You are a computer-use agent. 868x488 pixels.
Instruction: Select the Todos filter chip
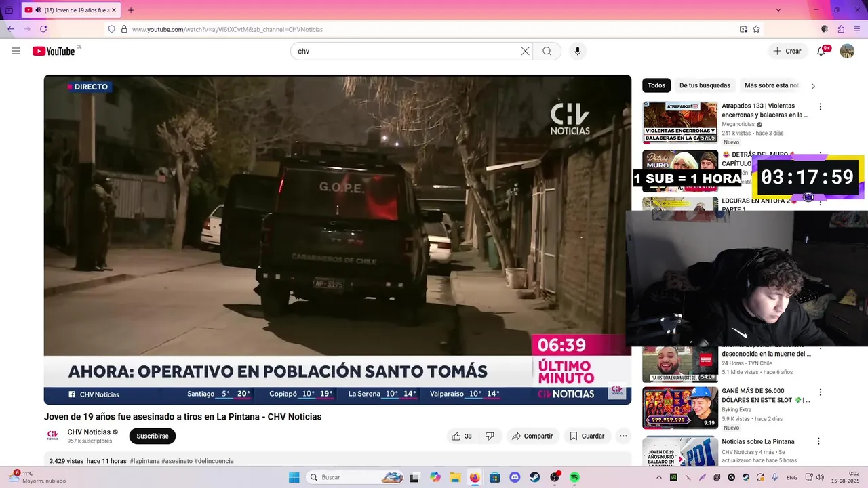tap(656, 85)
